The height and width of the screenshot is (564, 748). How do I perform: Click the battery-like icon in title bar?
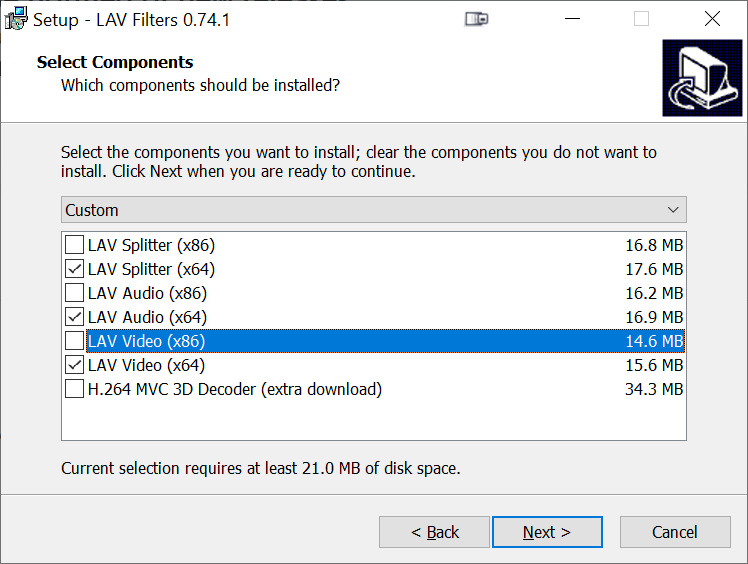tap(477, 19)
